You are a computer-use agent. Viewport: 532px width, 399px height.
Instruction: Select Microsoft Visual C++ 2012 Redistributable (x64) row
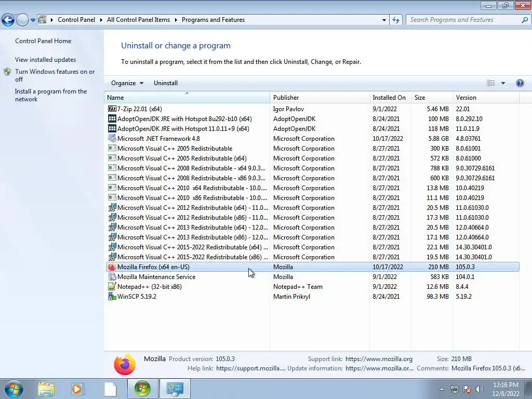312,208
